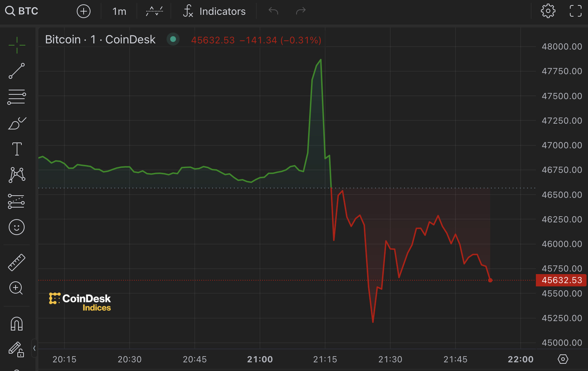Open the chart style dropdown

154,11
